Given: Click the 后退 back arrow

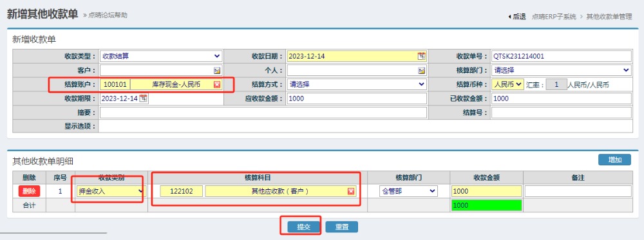Looking at the screenshot, I should pyautogui.click(x=516, y=17).
